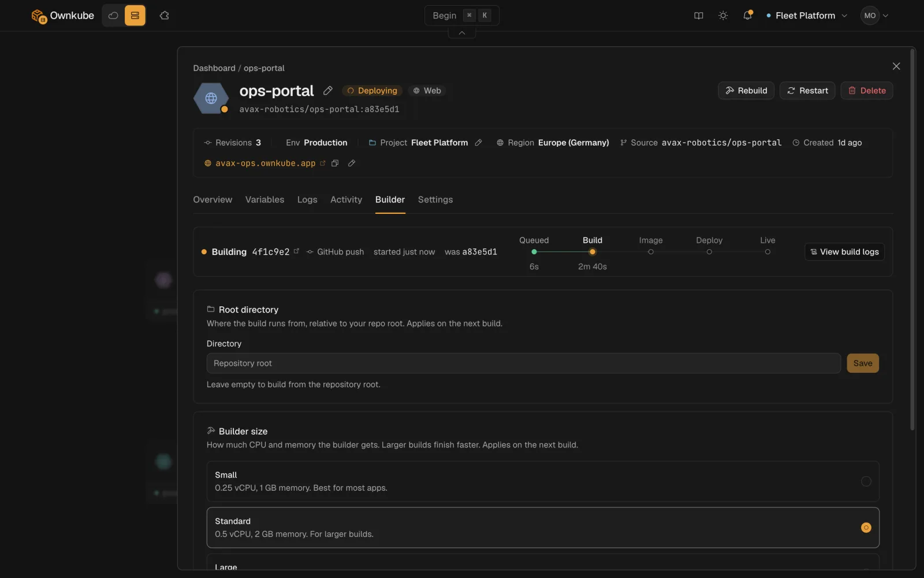
Task: Edit the domain pencil icon
Action: point(352,163)
